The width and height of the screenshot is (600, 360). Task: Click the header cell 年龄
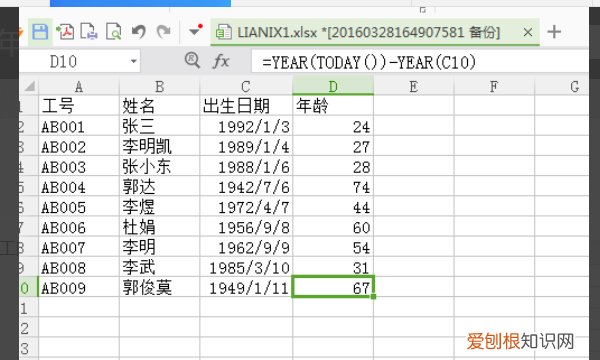[333, 106]
